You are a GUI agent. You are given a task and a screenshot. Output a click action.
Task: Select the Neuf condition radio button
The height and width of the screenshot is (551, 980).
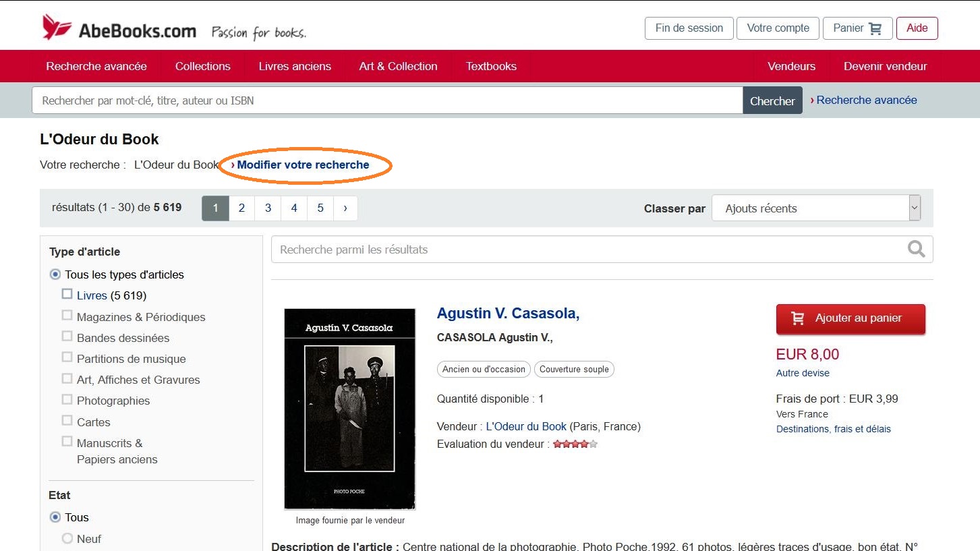(x=67, y=538)
